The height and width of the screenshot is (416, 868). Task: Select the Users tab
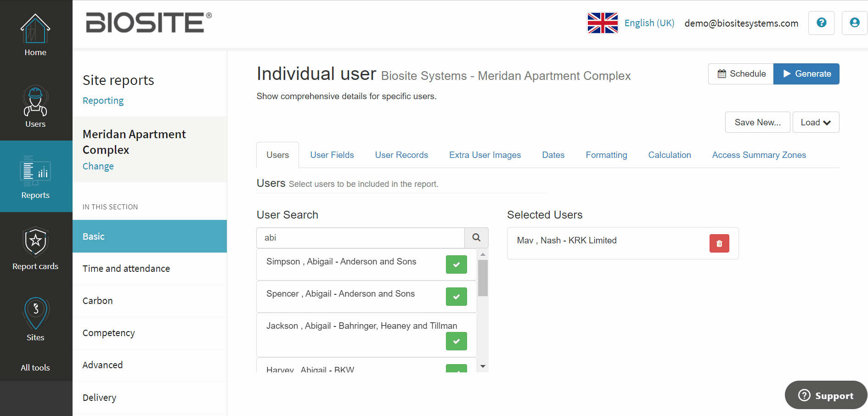(x=277, y=155)
